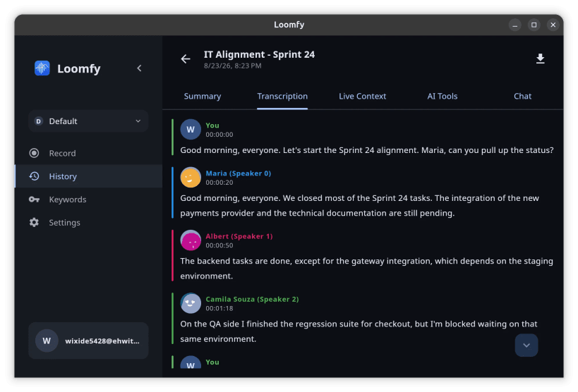578x392 pixels.
Task: Click the Loomfy name in the sidebar
Action: (x=79, y=68)
